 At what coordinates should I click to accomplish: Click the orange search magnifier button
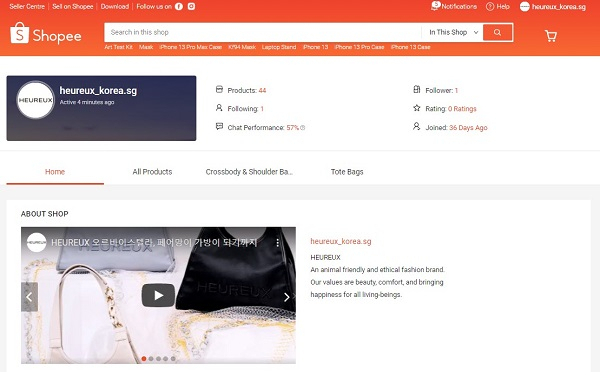tap(497, 33)
